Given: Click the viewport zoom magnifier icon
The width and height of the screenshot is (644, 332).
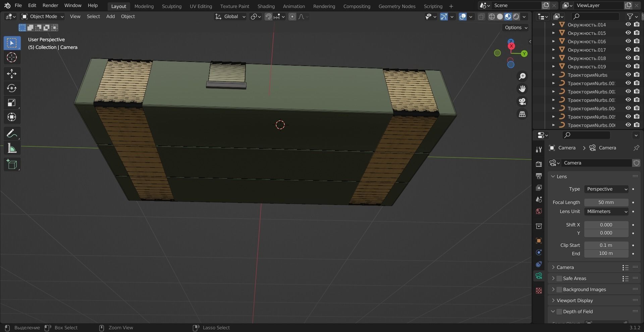Looking at the screenshot, I should click(522, 76).
